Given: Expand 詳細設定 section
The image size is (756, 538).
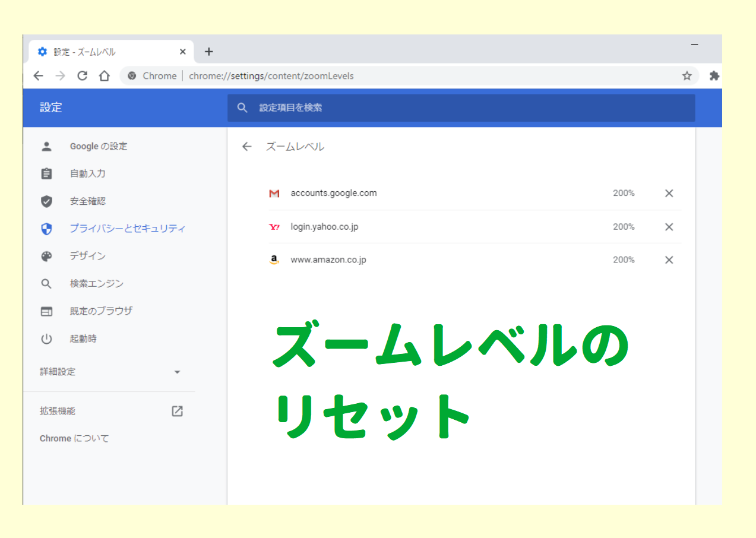Looking at the screenshot, I should click(x=110, y=372).
